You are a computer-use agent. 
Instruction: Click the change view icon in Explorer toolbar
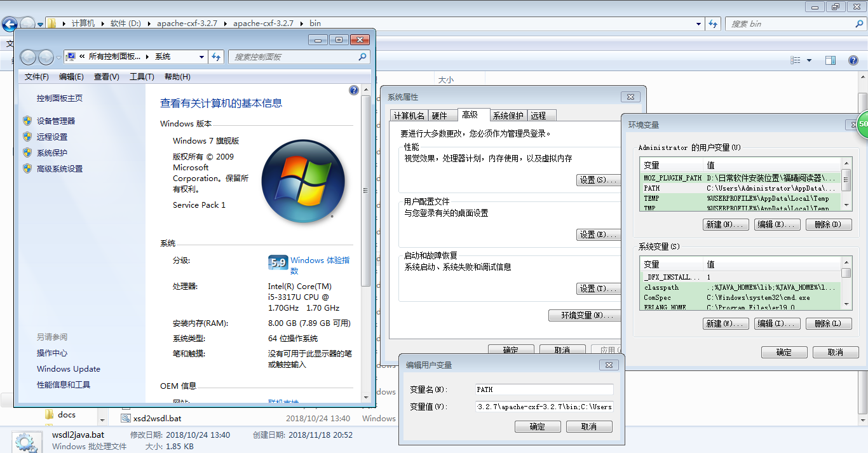pos(796,60)
